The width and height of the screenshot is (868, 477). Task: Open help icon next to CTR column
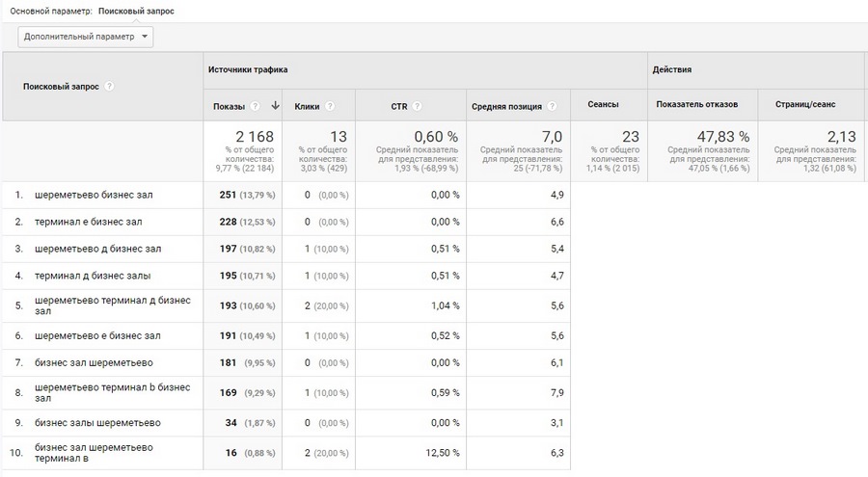click(418, 106)
